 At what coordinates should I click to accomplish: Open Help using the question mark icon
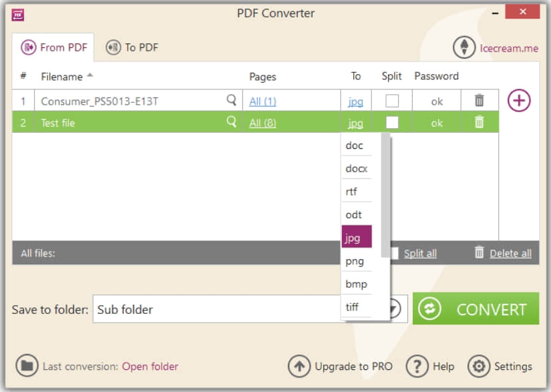click(417, 366)
